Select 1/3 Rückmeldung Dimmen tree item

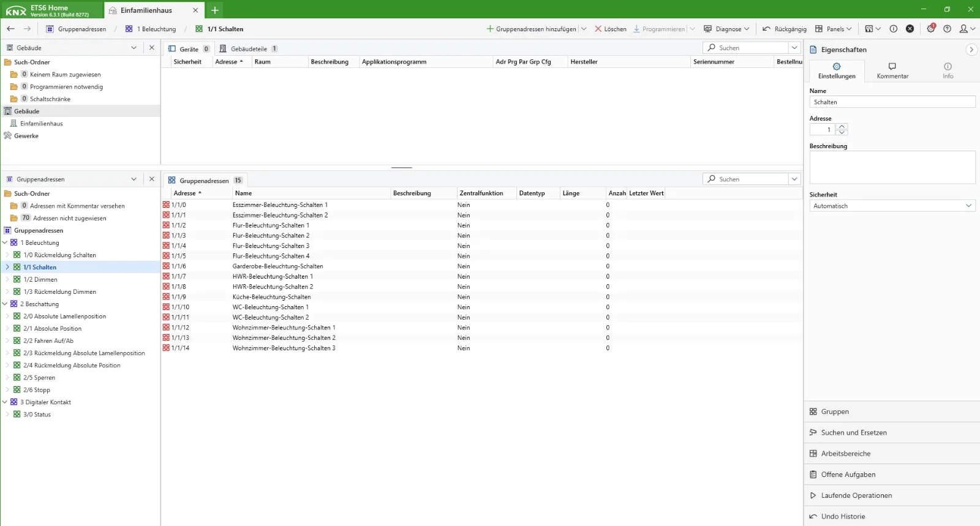[59, 291]
